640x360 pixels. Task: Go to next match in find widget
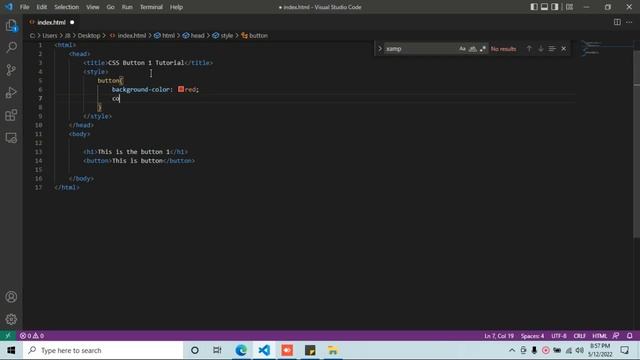tap(541, 49)
